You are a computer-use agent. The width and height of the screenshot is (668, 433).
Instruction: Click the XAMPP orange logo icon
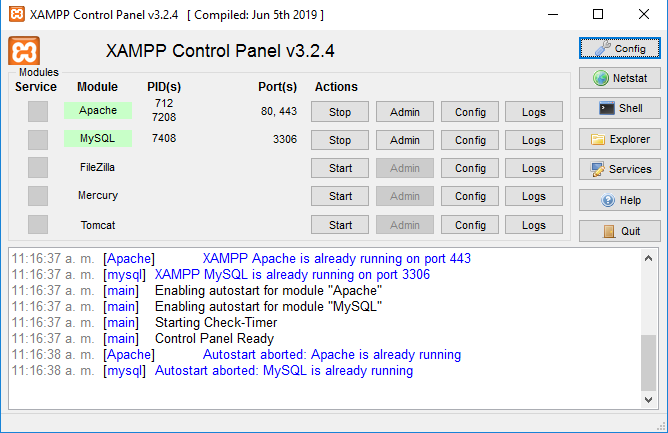pos(24,51)
